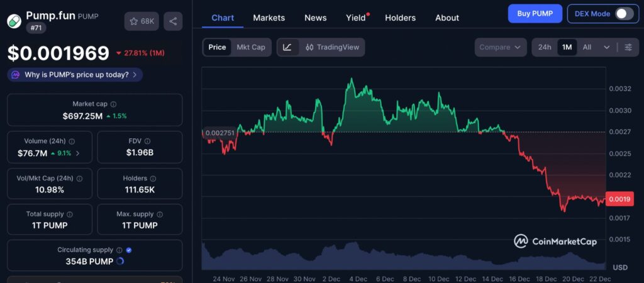Click the Circulating supply info icon
The height and width of the screenshot is (283, 644).
[119, 250]
